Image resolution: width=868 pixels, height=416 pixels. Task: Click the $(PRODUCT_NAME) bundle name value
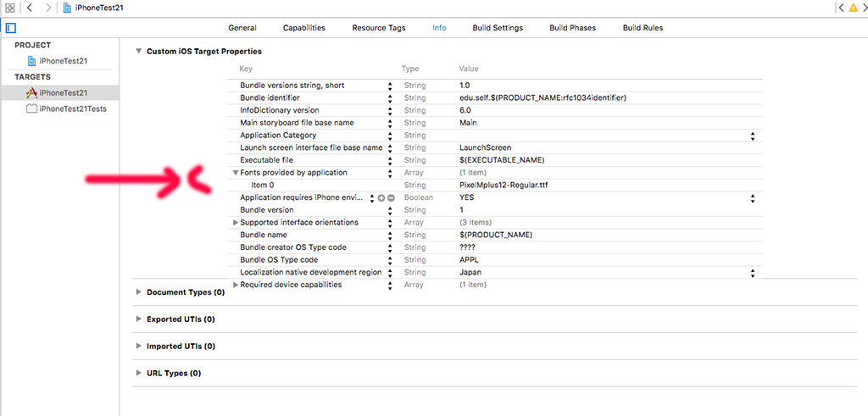pos(496,235)
